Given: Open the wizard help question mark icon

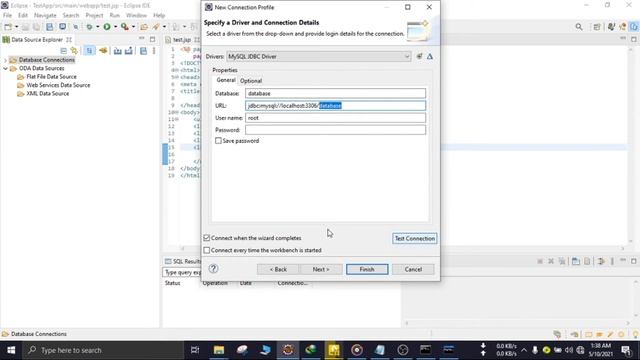Looking at the screenshot, I should (x=213, y=269).
